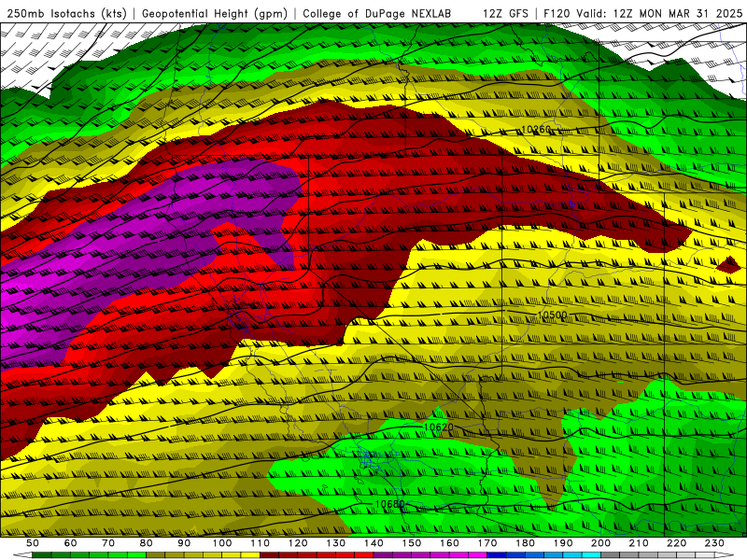Click the 10500 height contour label
The height and width of the screenshot is (560, 747).
pyautogui.click(x=552, y=315)
